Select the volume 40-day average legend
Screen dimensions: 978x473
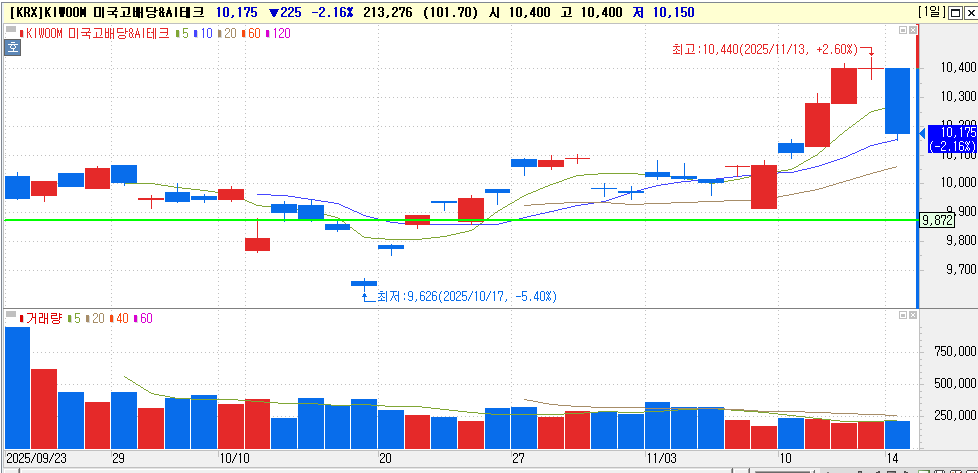coord(119,318)
